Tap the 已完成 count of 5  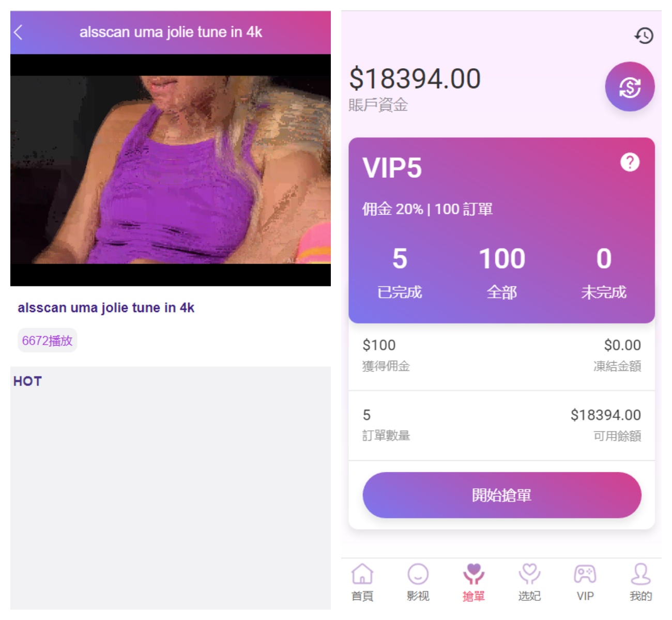[x=400, y=272]
